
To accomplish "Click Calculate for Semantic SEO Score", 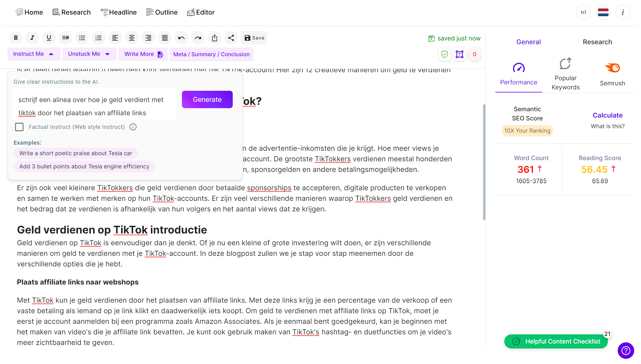I will click(x=608, y=115).
